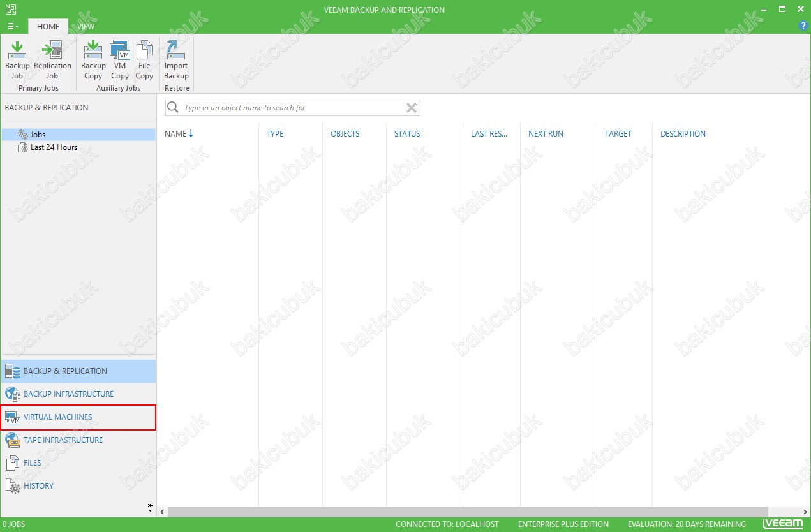This screenshot has height=532, width=811.
Task: Click the search field for object names
Action: click(293, 108)
